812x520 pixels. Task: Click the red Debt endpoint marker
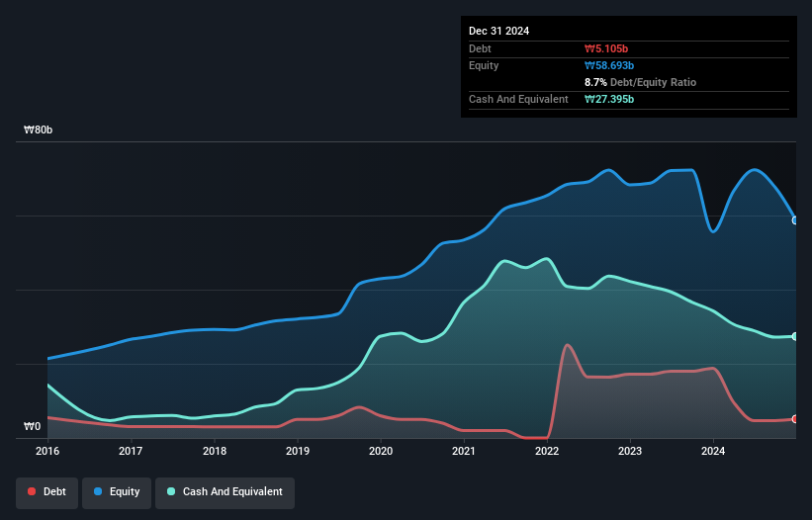pos(795,419)
